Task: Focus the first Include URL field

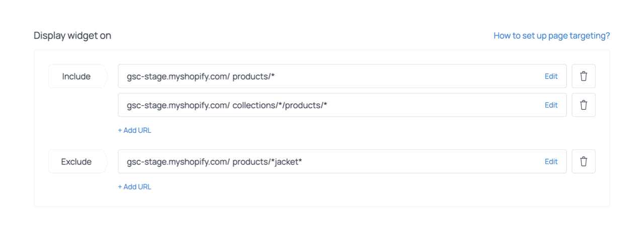Action: click(403, 76)
